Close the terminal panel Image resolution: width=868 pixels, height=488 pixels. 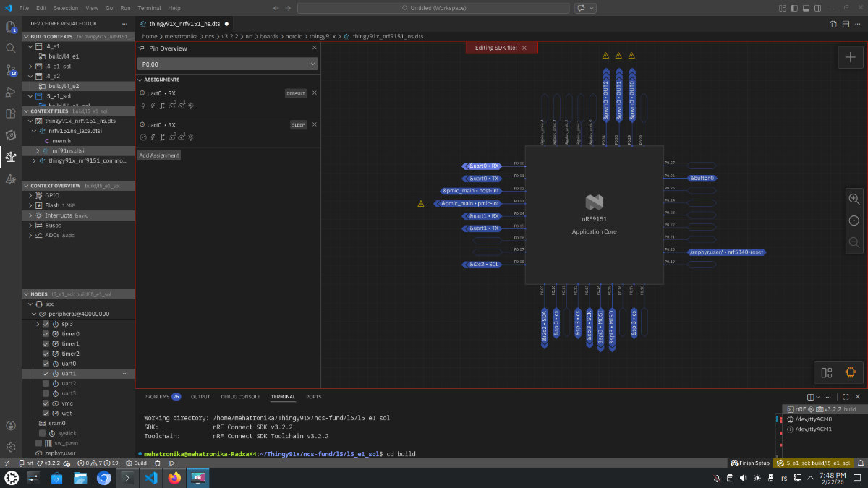[x=859, y=397]
